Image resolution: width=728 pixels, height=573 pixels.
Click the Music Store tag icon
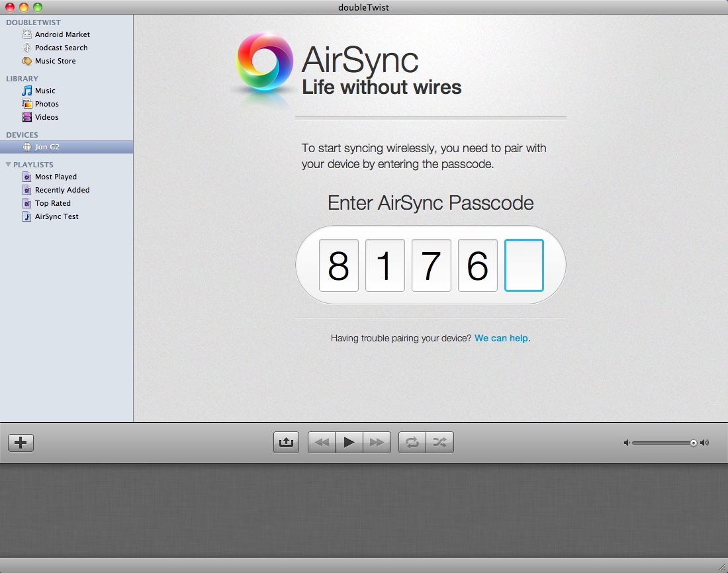click(27, 61)
